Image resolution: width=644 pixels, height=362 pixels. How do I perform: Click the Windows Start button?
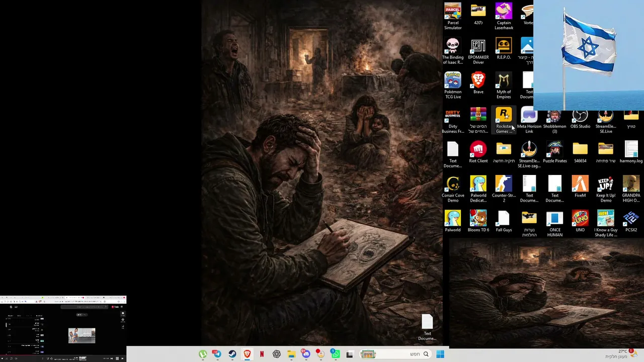click(440, 354)
